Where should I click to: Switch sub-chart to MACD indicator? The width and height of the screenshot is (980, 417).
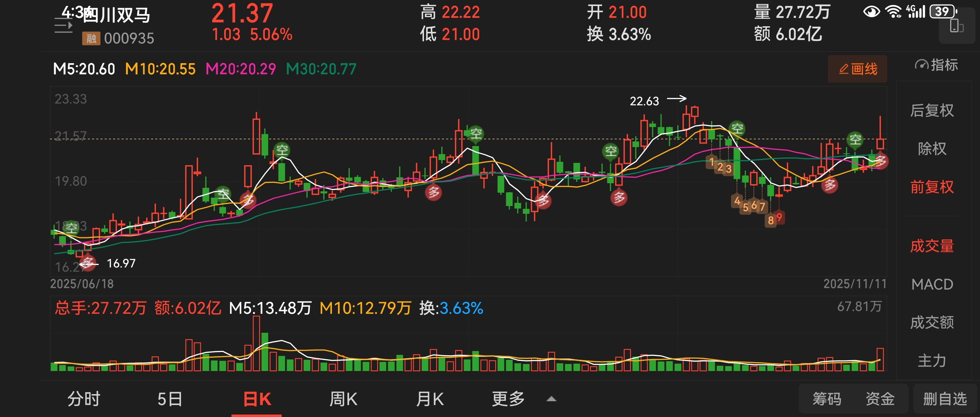click(x=932, y=284)
